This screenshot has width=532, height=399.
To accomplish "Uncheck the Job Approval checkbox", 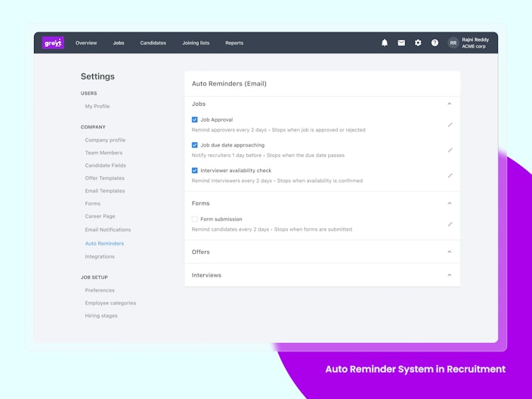I will [195, 119].
